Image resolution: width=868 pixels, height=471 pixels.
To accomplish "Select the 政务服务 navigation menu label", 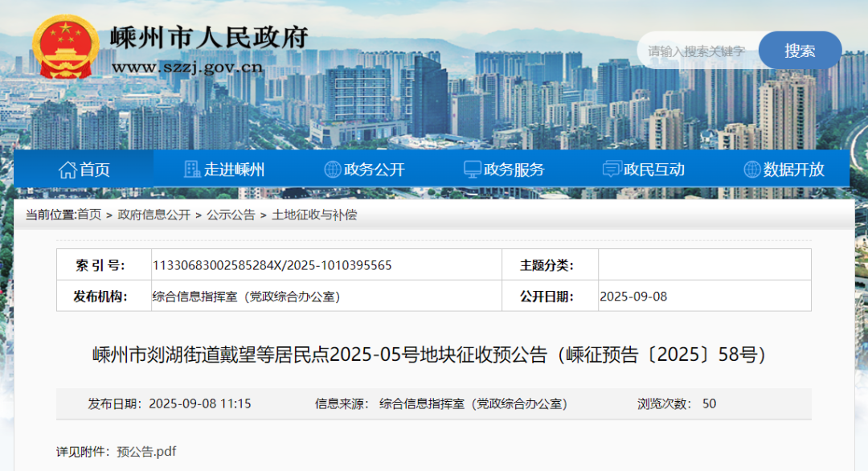I will [x=514, y=170].
